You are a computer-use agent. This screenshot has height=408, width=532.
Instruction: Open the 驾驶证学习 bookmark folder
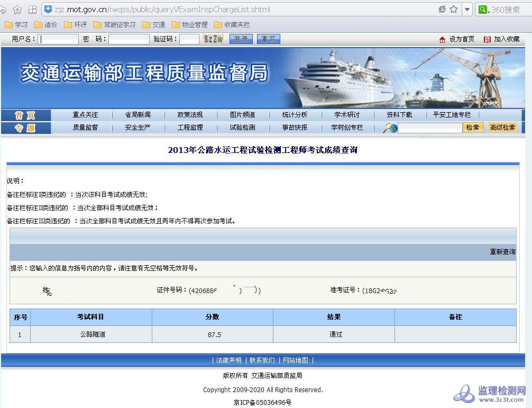click(115, 25)
